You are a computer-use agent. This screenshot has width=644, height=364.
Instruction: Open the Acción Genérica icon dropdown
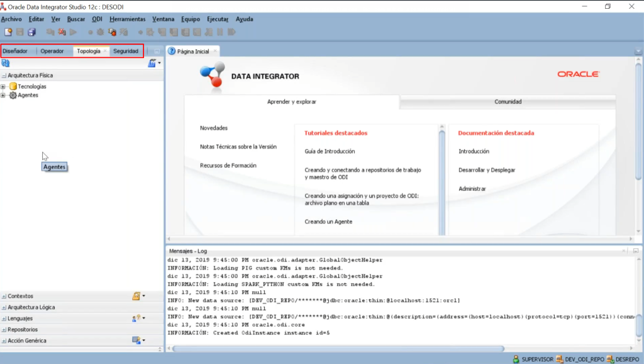138,341
